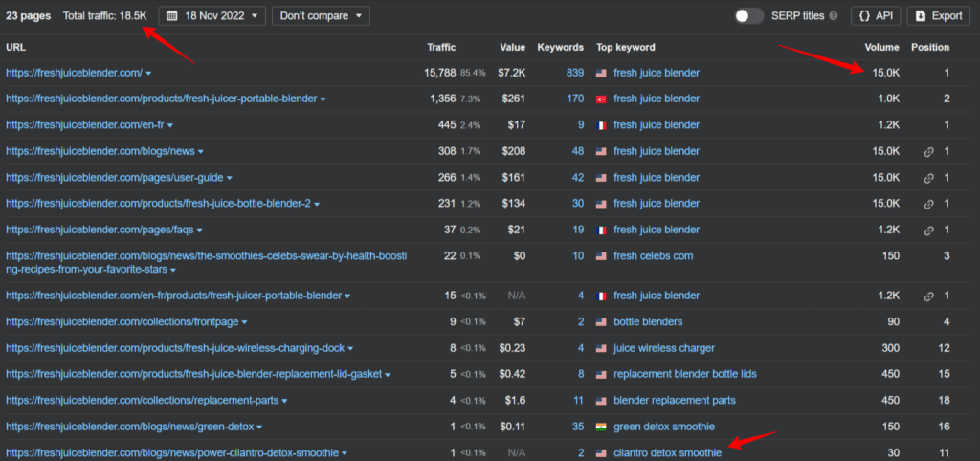Click the '23 pages' count text
980x461 pixels.
28,16
